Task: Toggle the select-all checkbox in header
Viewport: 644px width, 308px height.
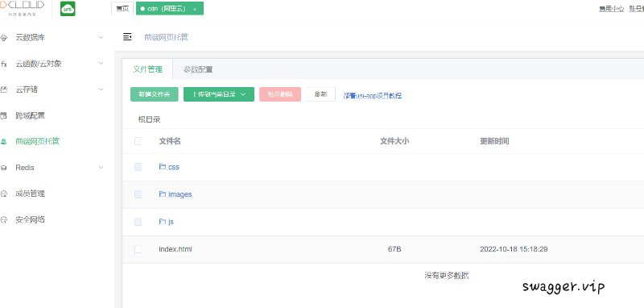Action: 138,141
